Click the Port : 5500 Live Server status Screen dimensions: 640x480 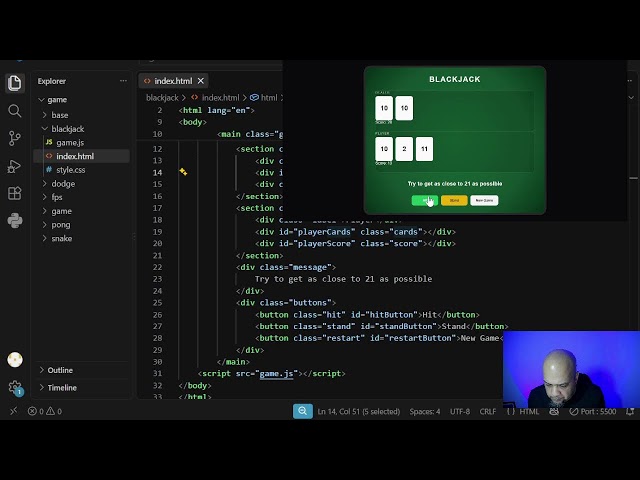[x=593, y=411]
